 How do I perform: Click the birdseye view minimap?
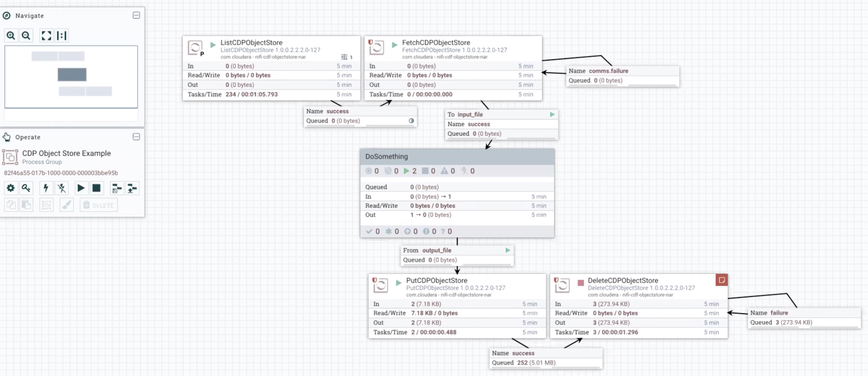[x=71, y=76]
